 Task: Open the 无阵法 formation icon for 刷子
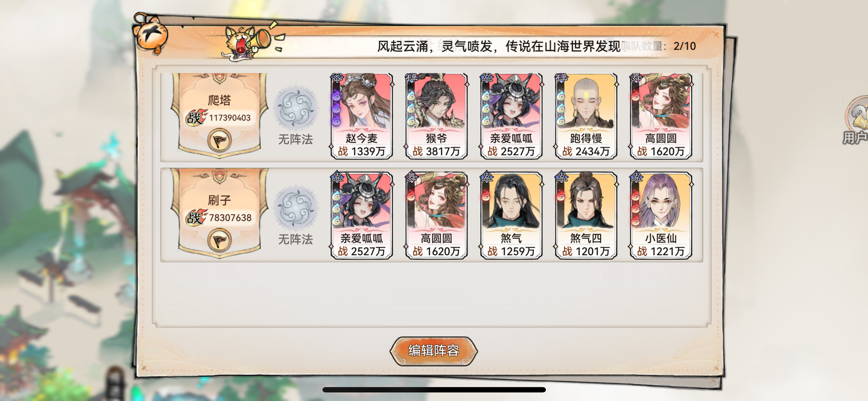pyautogui.click(x=295, y=208)
